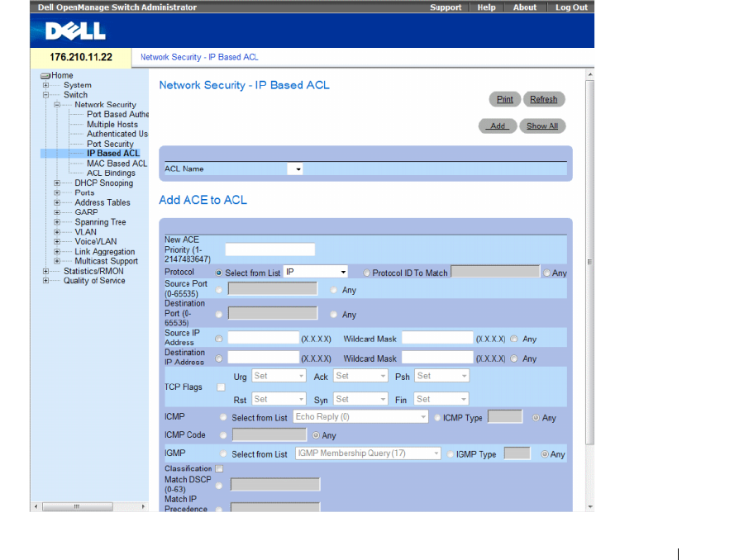Expand the VLAN tree node
The image size is (744, 560).
(57, 232)
